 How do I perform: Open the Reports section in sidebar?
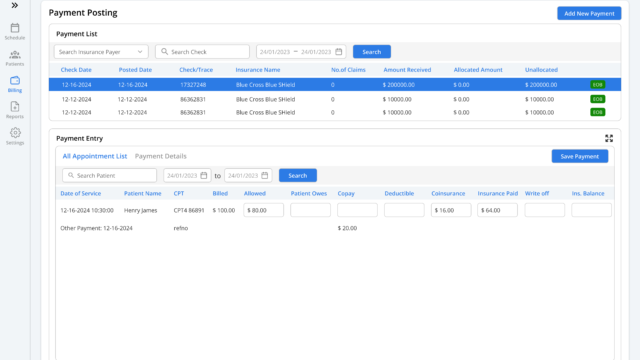click(x=15, y=110)
